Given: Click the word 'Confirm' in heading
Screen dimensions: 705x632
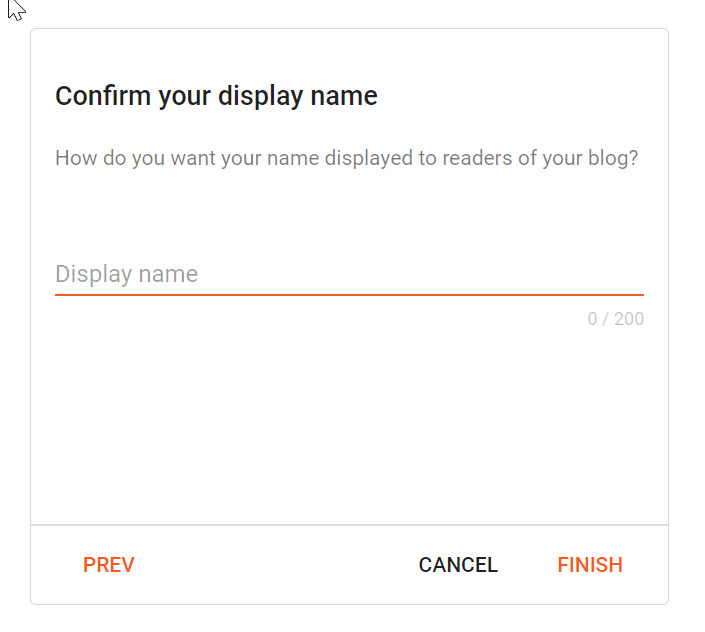Looking at the screenshot, I should point(103,96).
